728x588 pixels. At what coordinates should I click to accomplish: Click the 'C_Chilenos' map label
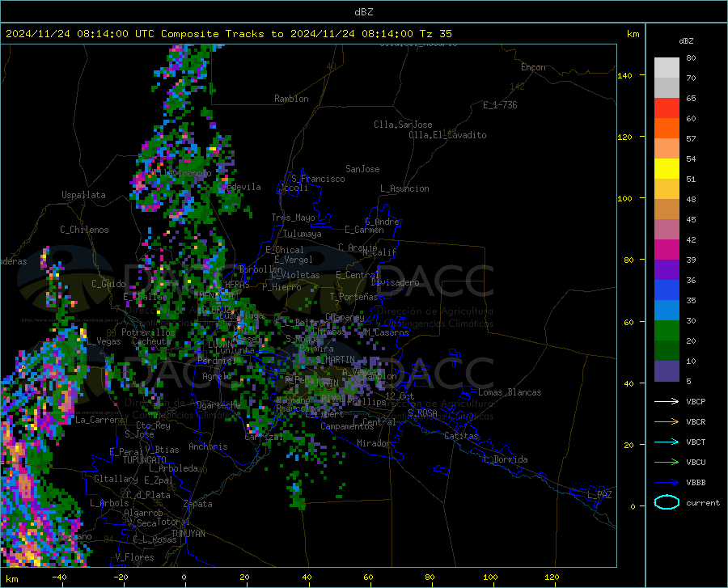[84, 230]
